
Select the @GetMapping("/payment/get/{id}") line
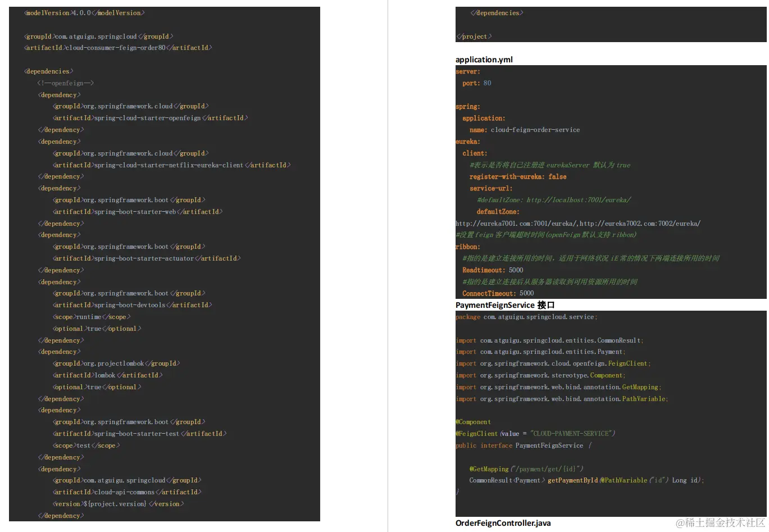click(x=526, y=469)
